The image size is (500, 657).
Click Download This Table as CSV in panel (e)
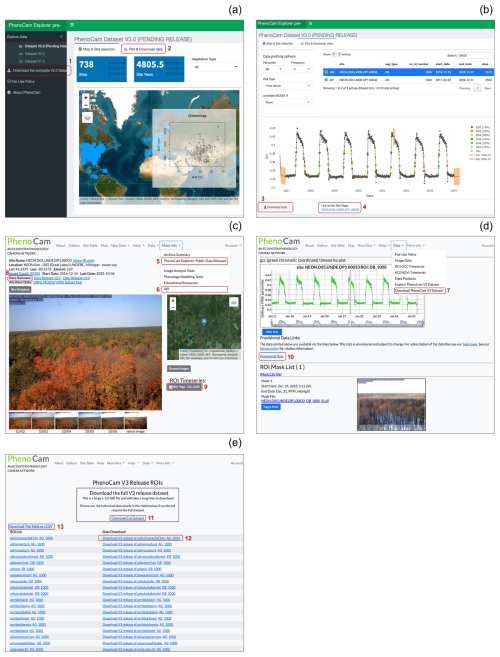point(31,526)
